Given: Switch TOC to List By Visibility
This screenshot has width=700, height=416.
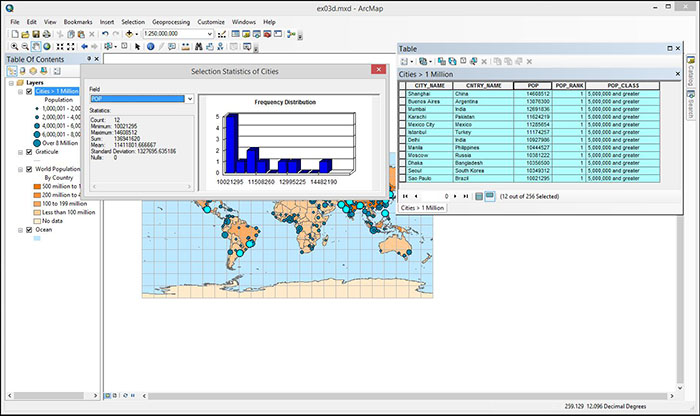Looking at the screenshot, I should (x=33, y=71).
